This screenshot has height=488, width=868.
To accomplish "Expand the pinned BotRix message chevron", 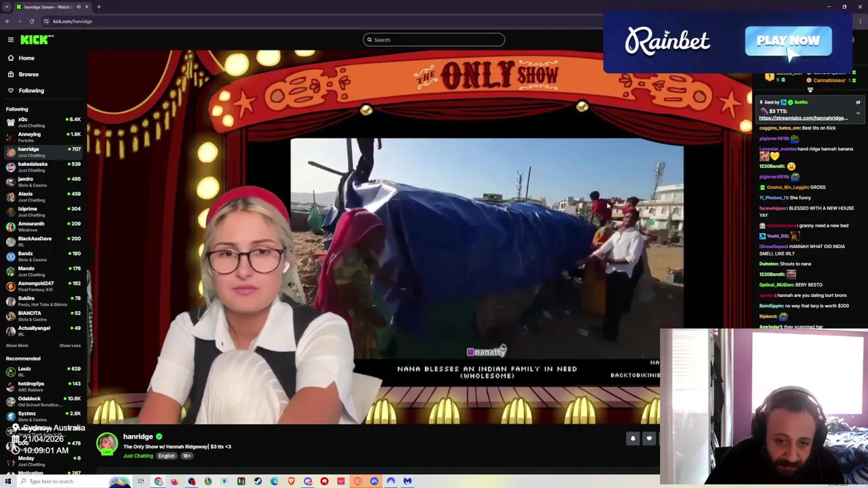I will (858, 113).
